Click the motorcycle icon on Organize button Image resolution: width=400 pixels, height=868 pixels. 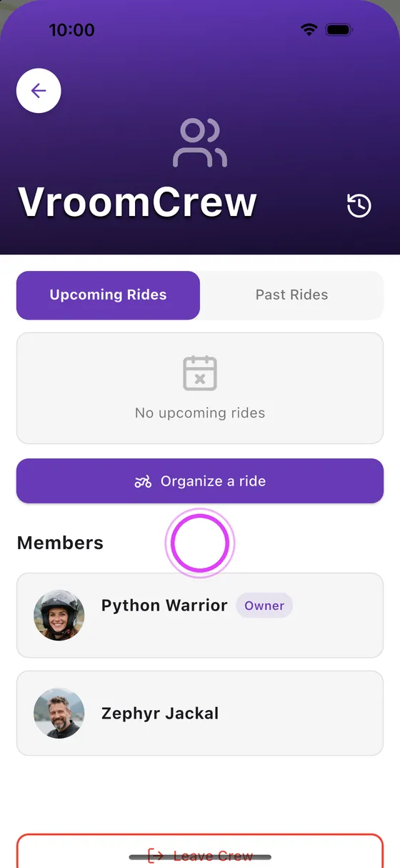pyautogui.click(x=143, y=481)
